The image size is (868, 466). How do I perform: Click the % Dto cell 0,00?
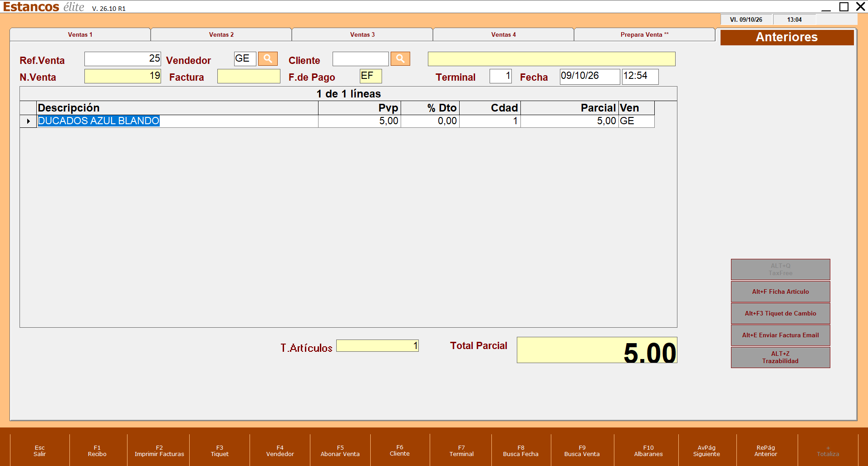click(x=430, y=121)
